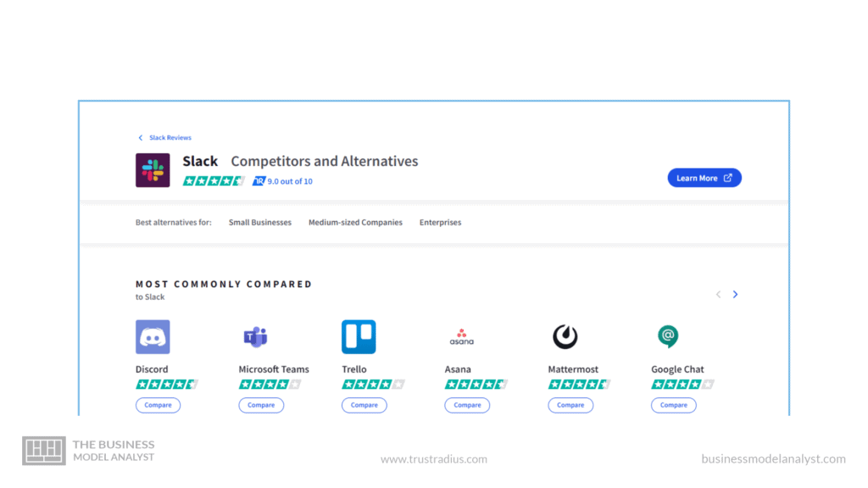
Task: Compare Slack with Mattermost
Action: click(570, 405)
